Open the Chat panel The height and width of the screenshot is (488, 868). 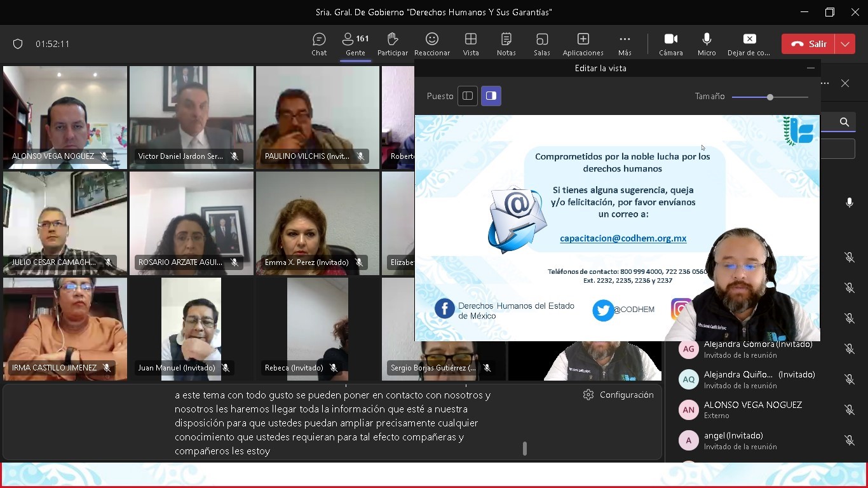pos(319,44)
